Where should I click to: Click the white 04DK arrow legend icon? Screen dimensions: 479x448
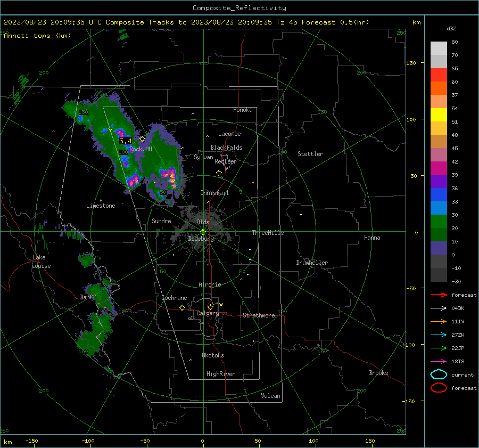(x=439, y=308)
